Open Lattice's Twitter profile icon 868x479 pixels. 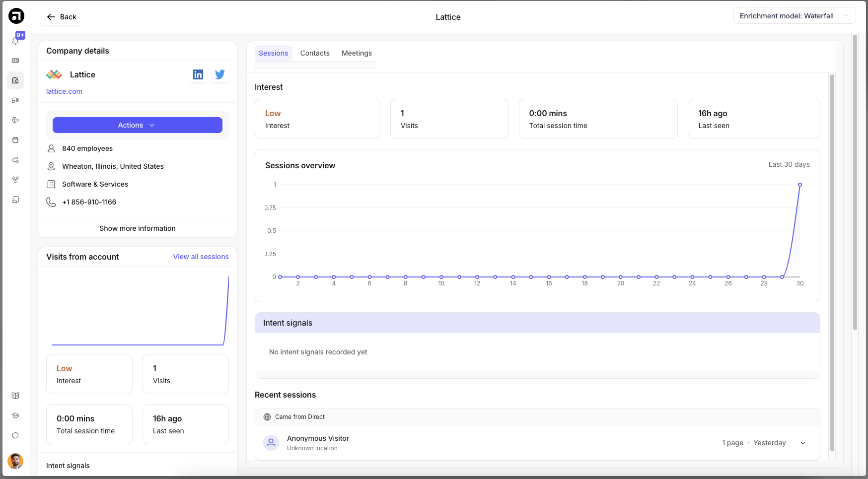click(220, 74)
